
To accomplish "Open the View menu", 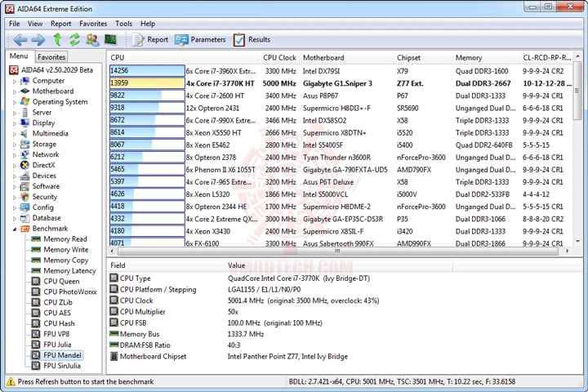I will click(35, 24).
